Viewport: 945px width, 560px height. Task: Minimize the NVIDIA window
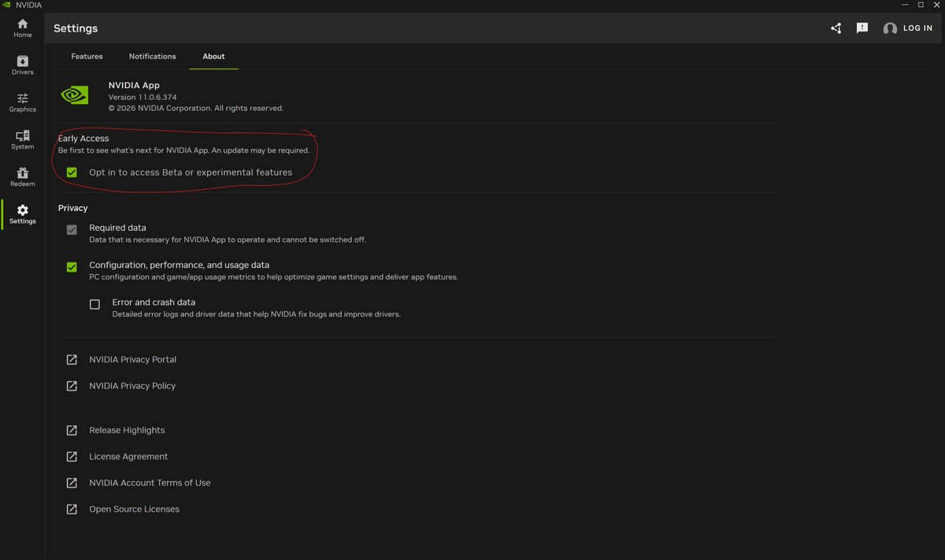903,5
